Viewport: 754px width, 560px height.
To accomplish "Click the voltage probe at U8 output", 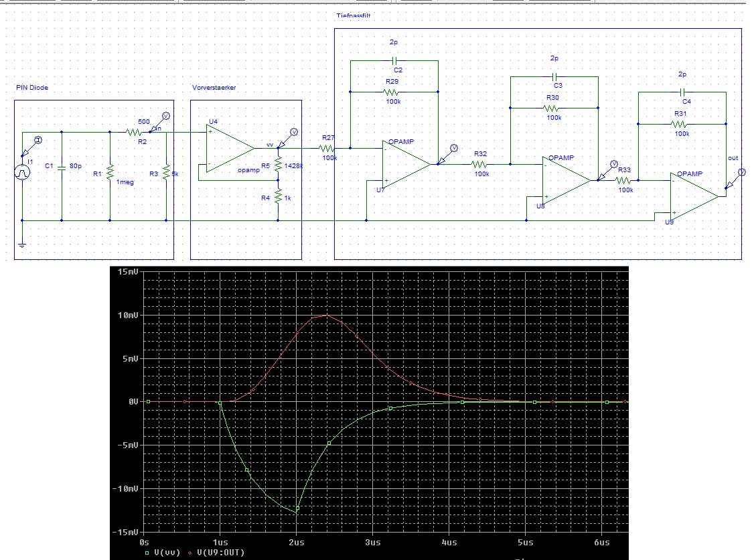I will point(608,170).
